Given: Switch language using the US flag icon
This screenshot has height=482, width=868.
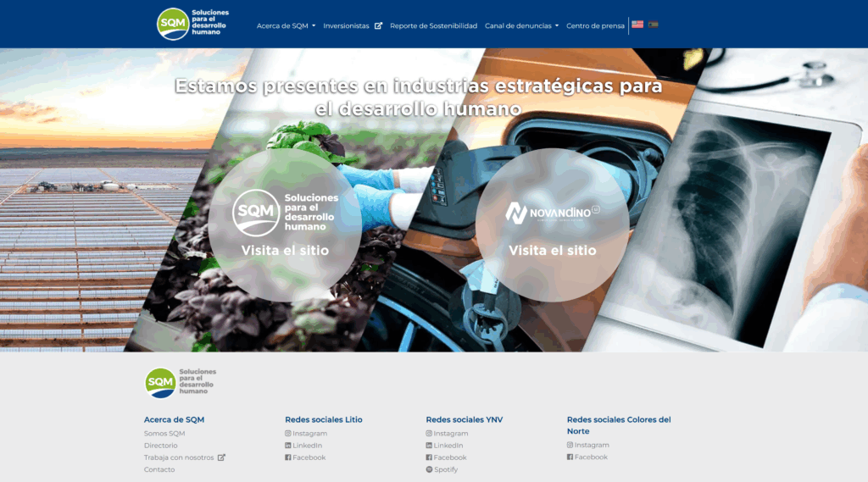Looking at the screenshot, I should [637, 25].
